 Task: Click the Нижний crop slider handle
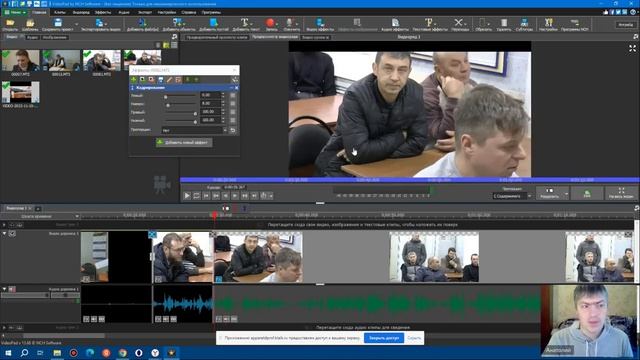click(x=195, y=122)
